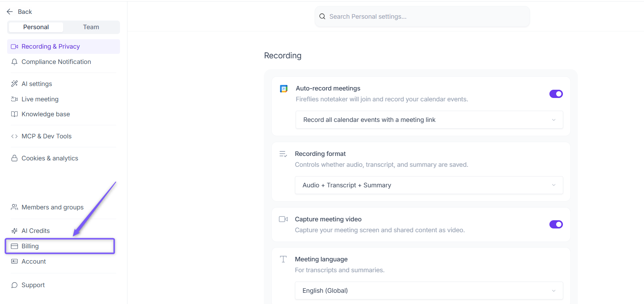Viewport: 644px width, 304px height.
Task: Click the chevron in the calendar events dropdown
Action: pyautogui.click(x=554, y=120)
